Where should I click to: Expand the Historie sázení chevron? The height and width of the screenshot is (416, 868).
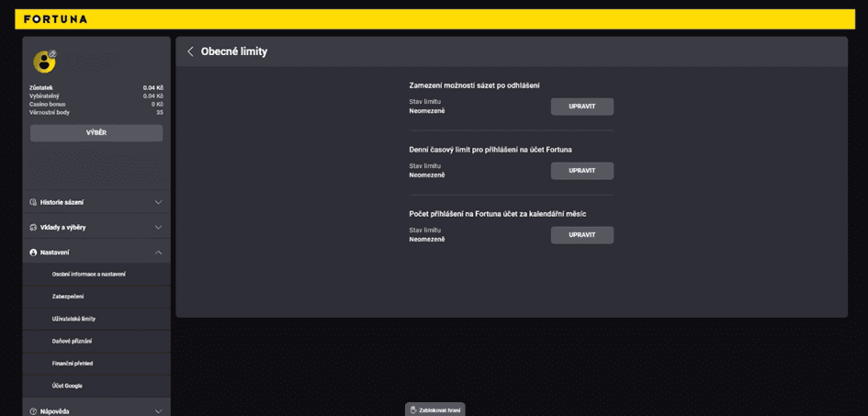pos(158,202)
